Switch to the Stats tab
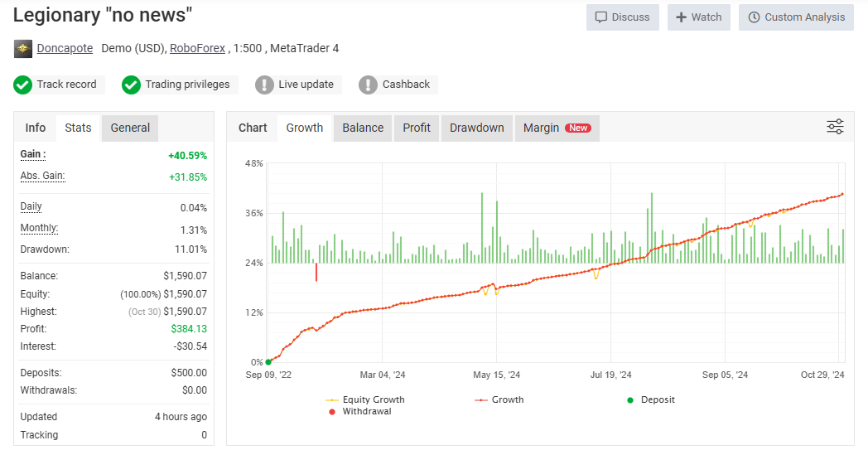The height and width of the screenshot is (455, 868). (x=78, y=128)
